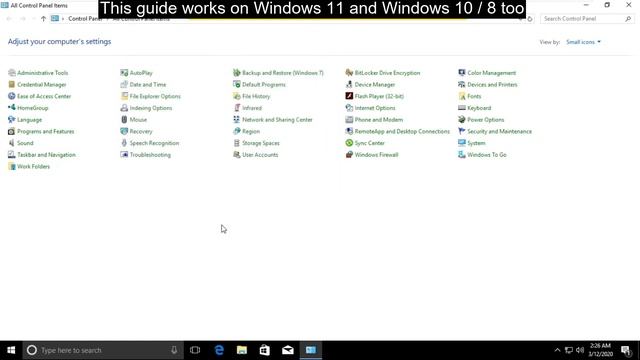
Task: Open Storage Spaces link
Action: [x=261, y=143]
